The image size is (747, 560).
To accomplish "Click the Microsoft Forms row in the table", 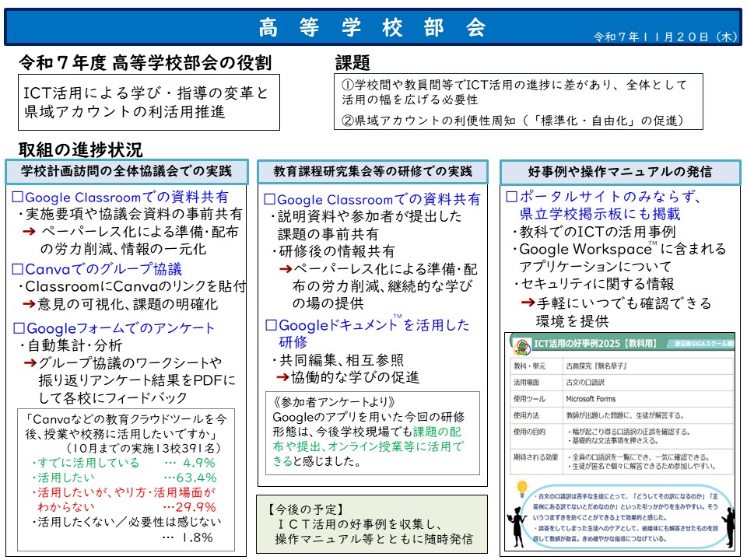I will (619, 399).
